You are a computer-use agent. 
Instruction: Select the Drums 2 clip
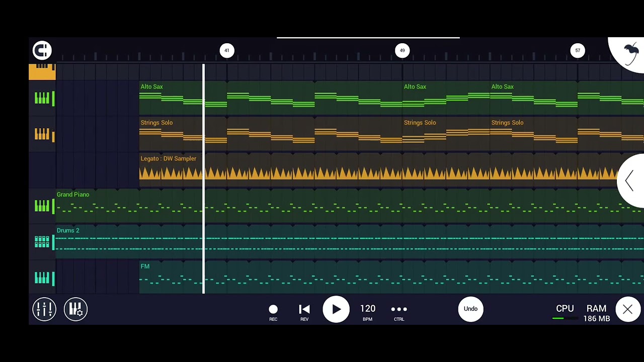(350, 242)
